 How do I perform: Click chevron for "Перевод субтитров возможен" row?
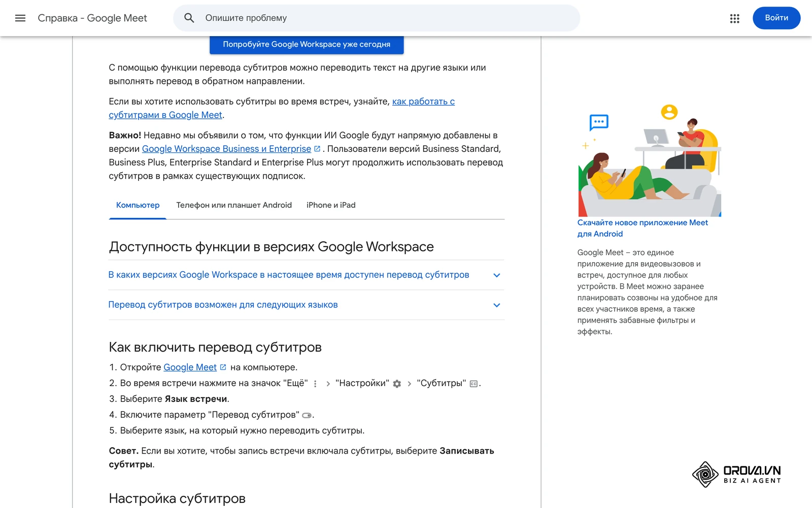point(497,305)
